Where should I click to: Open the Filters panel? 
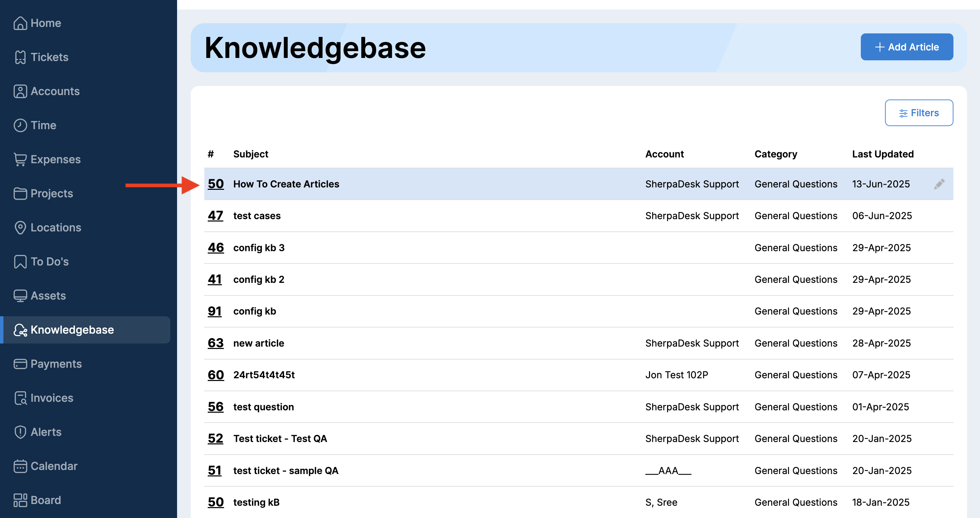(x=918, y=113)
